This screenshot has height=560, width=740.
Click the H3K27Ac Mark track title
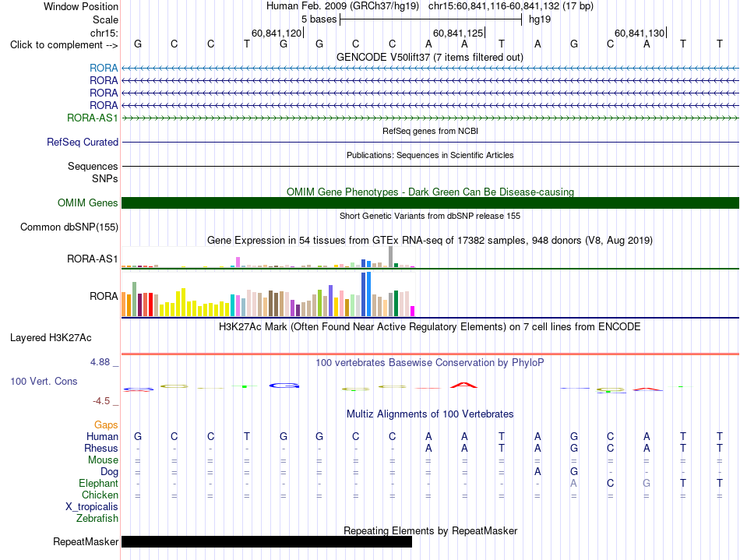tap(430, 327)
